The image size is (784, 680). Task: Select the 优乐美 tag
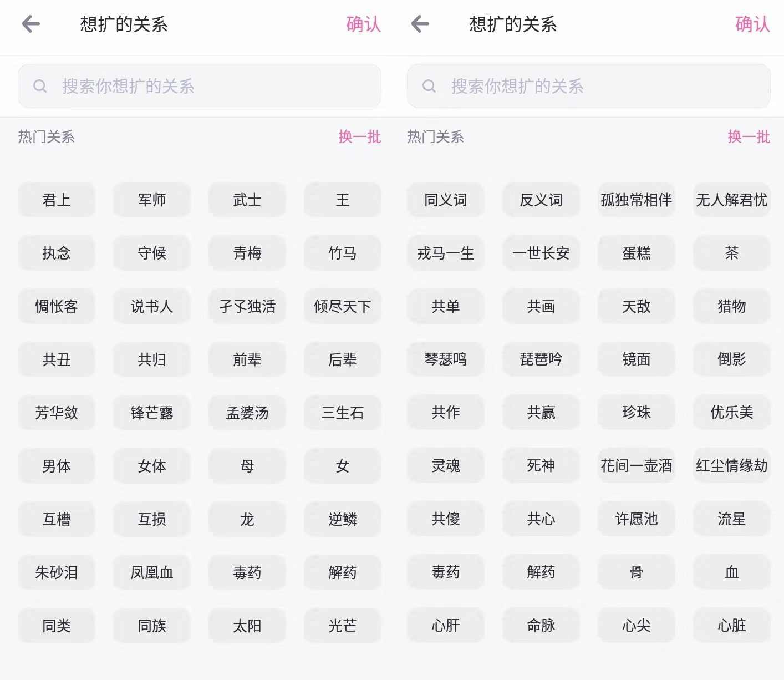pyautogui.click(x=732, y=412)
